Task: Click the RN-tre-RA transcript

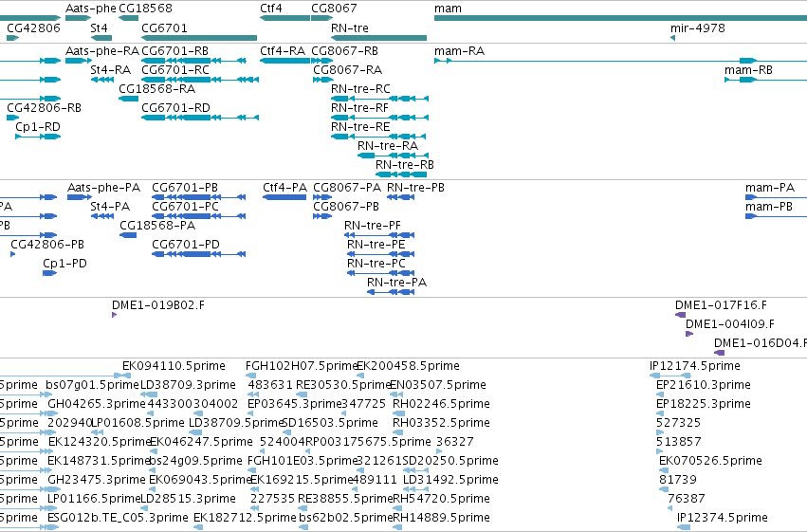Action: coord(394,156)
